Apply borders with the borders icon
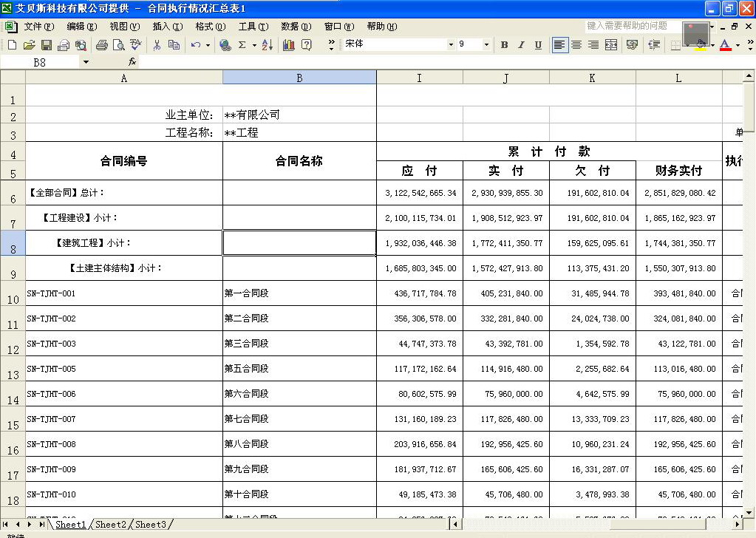756x538 pixels. click(x=675, y=45)
